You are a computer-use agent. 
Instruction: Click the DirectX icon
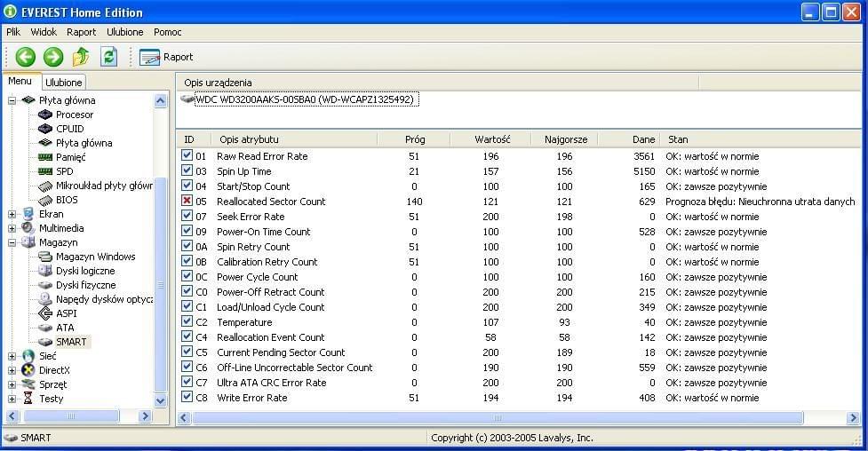pos(28,370)
